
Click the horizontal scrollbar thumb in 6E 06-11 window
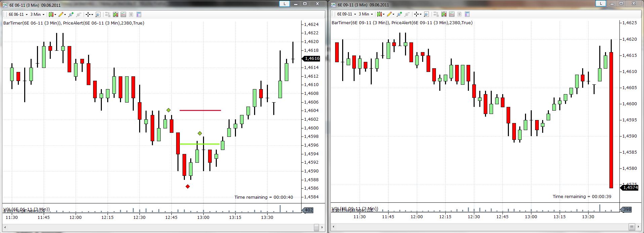coord(316,228)
